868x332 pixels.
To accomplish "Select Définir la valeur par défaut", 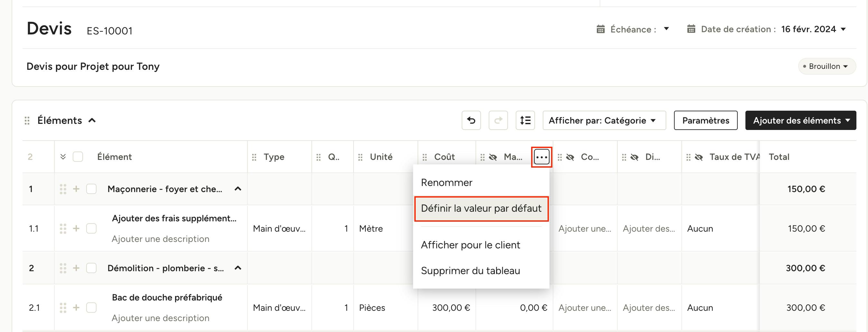I will (481, 209).
